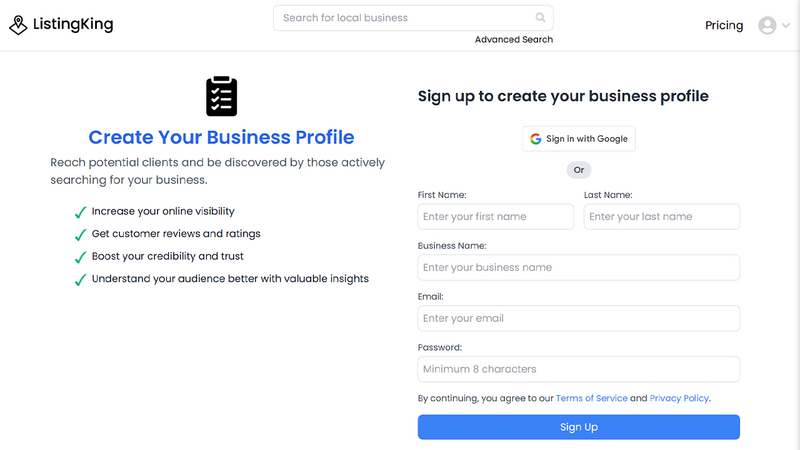
Task: Click the blue Sign Up button
Action: point(579,427)
